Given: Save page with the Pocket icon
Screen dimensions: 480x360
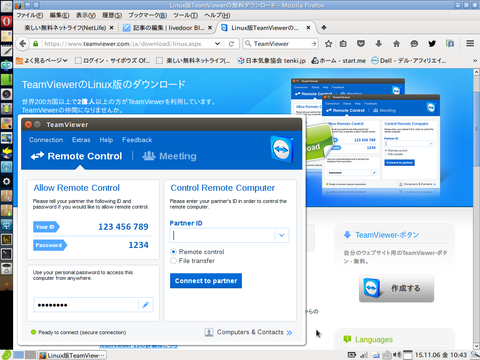Looking at the screenshot, I should tap(361, 44).
